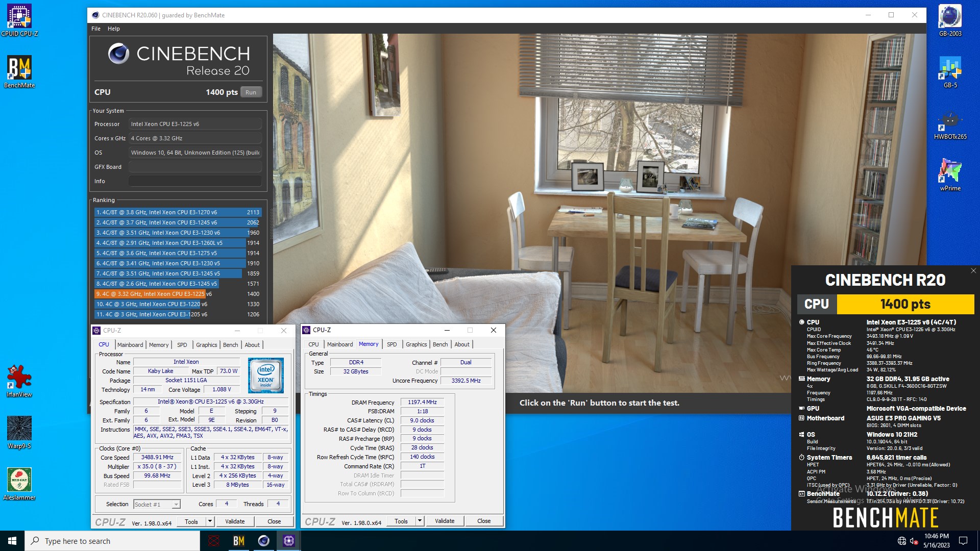Open Tools dropdown arrow in right CPU-Z
The image size is (980, 551).
coord(420,521)
